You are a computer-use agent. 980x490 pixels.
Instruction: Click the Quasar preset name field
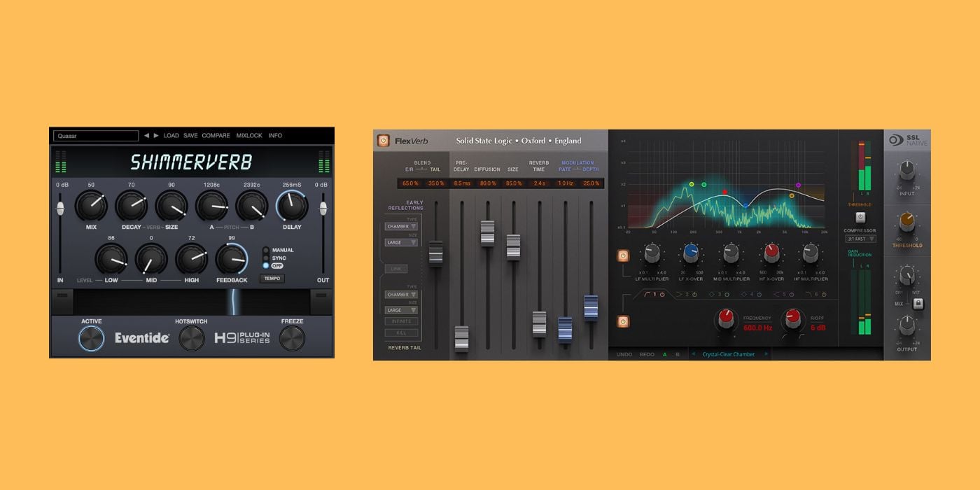coord(96,136)
